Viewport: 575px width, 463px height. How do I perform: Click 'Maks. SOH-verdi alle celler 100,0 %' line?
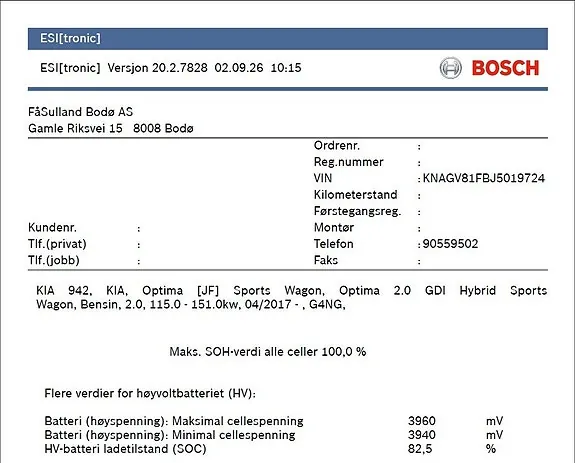click(268, 352)
